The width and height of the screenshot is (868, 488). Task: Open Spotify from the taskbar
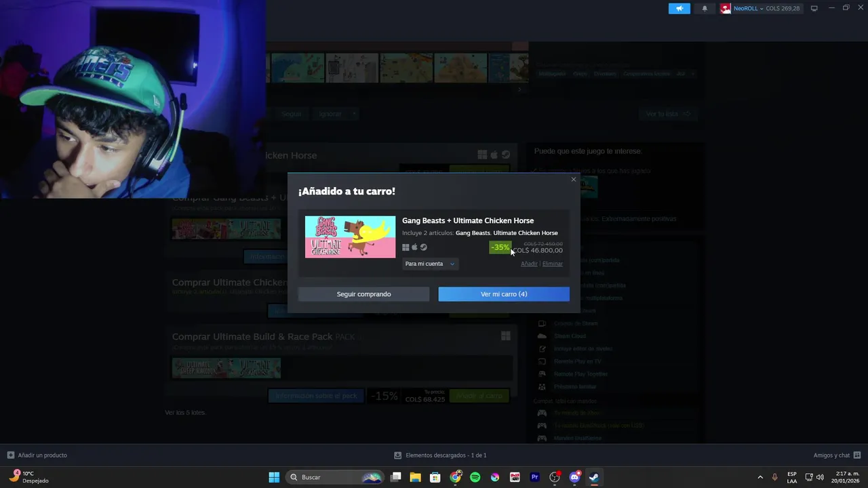475,477
